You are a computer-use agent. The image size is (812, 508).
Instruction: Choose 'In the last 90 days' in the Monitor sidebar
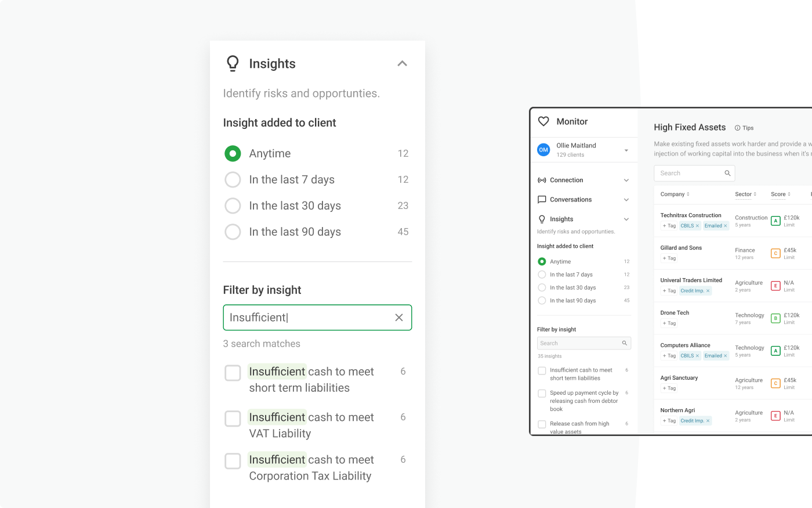click(542, 301)
